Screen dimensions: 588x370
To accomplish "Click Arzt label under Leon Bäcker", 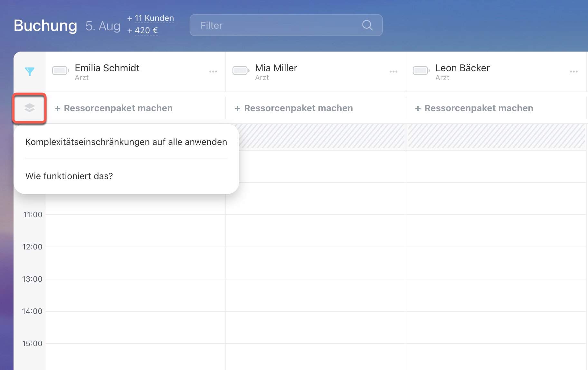I will point(442,78).
